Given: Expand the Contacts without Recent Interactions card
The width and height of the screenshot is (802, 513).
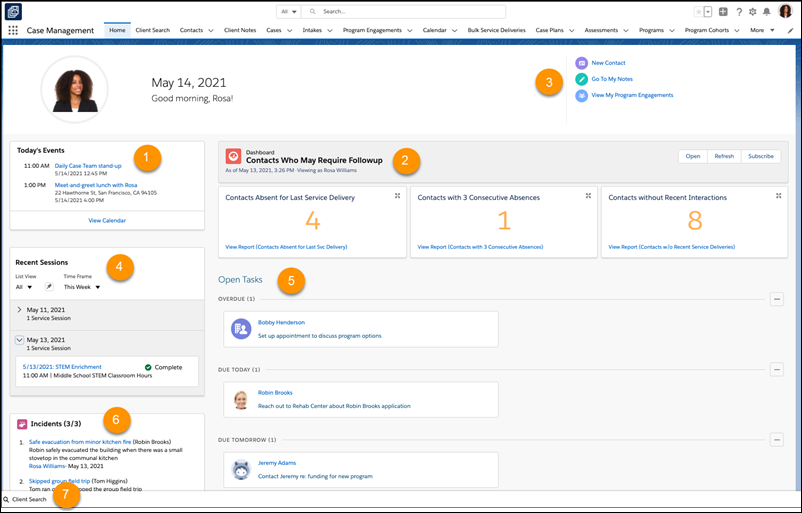Looking at the screenshot, I should [778, 196].
